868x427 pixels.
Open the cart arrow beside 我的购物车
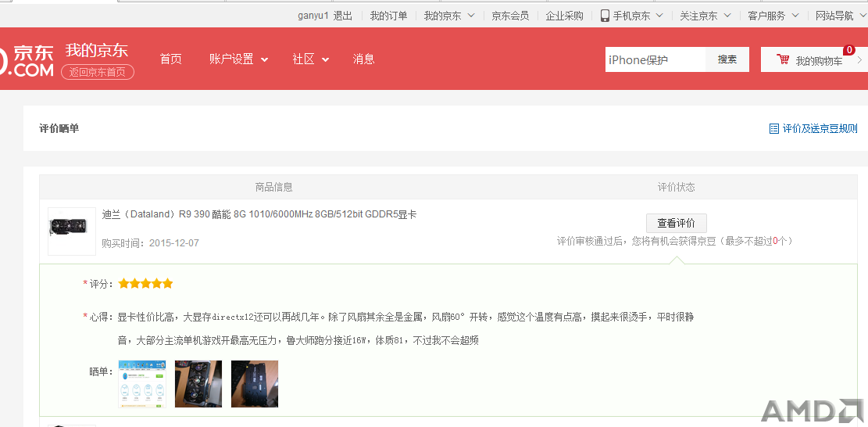(x=859, y=59)
